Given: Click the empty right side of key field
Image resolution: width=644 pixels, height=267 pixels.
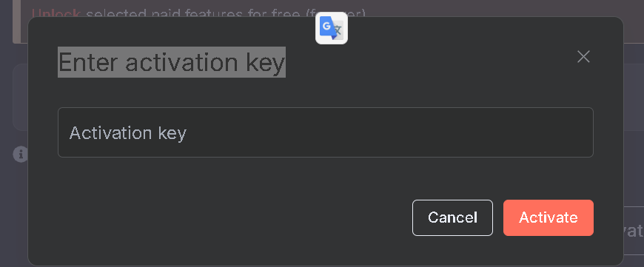Looking at the screenshot, I should point(452,132).
